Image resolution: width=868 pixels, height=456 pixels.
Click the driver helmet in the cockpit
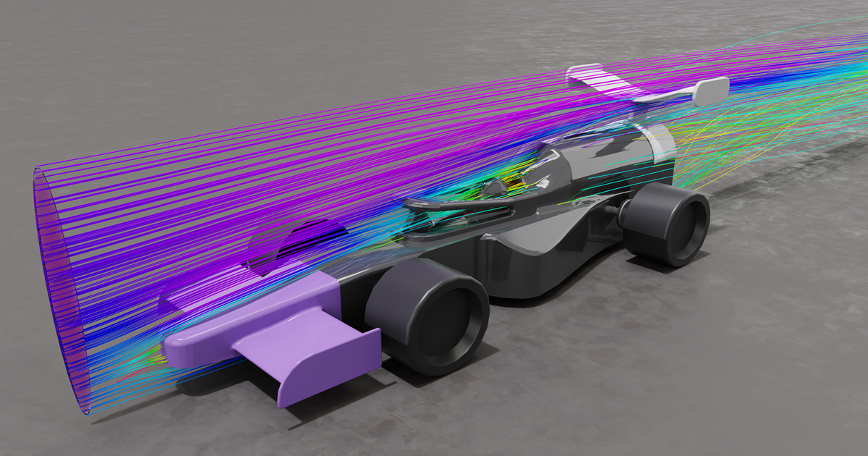point(494,188)
